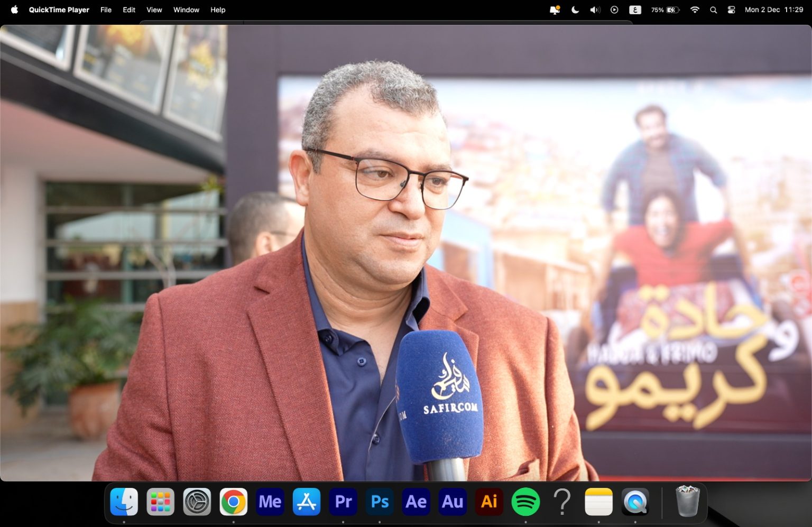Open the Window menu

click(x=186, y=10)
